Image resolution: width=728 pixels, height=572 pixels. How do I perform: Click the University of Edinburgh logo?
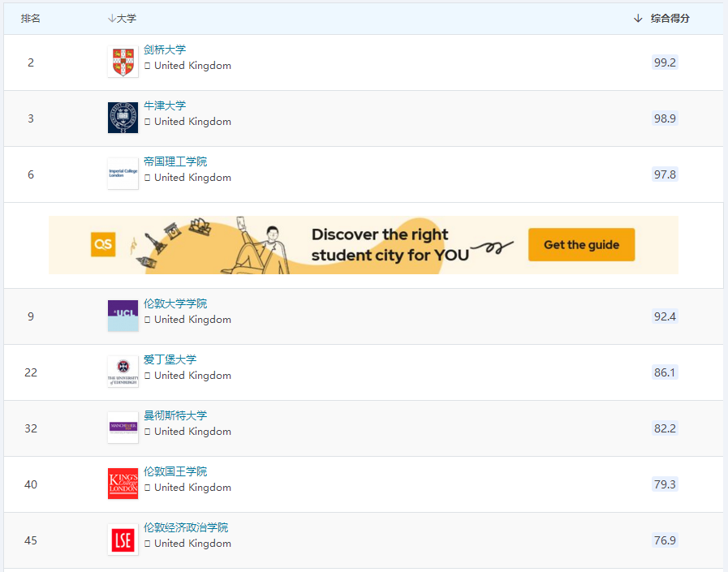(x=123, y=372)
